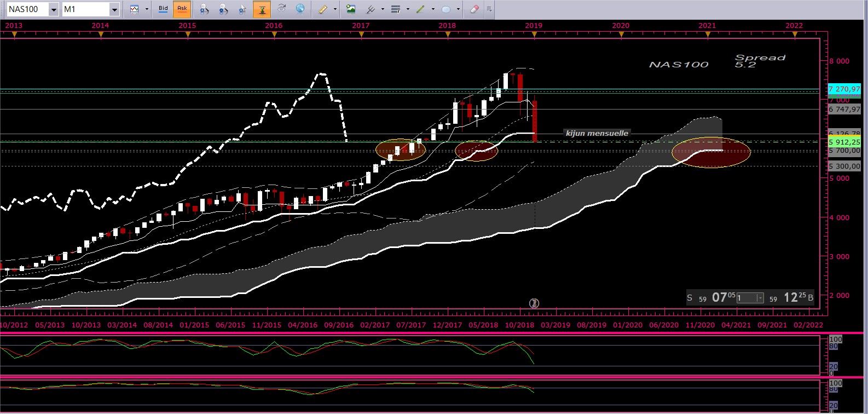
Task: Click the chart type icon
Action: point(134,9)
